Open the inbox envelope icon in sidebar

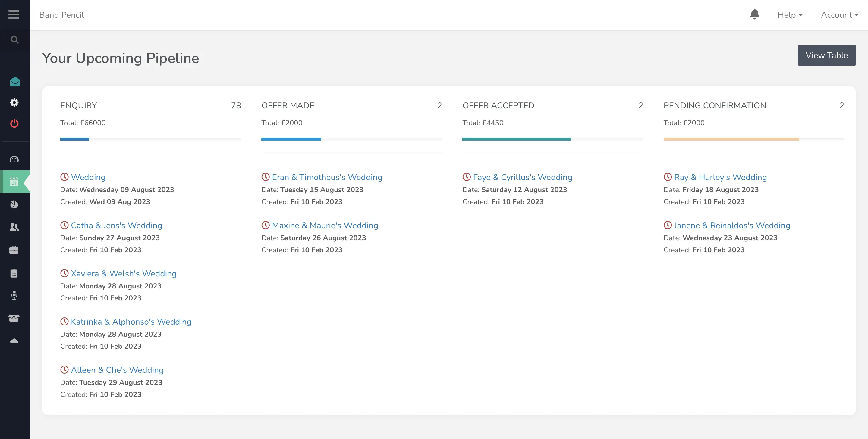click(15, 82)
